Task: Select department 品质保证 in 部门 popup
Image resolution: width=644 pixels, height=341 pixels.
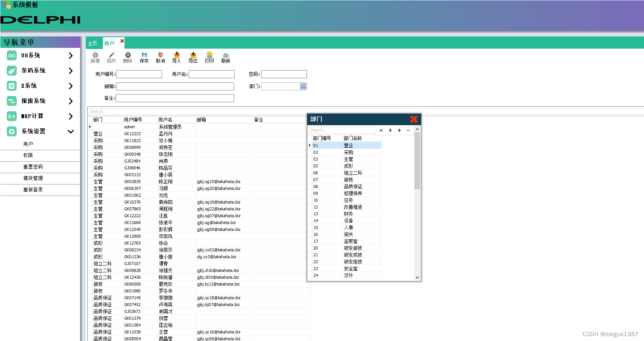Action: pos(346,186)
